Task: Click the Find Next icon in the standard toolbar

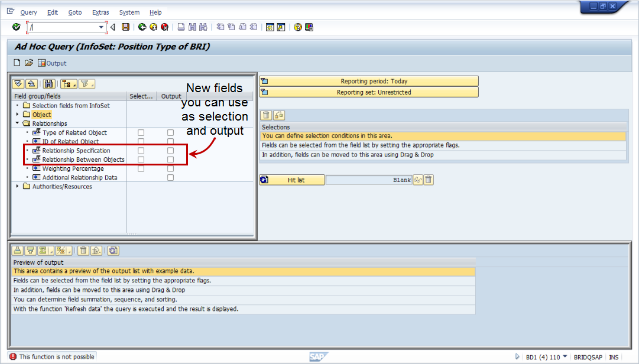Action: pos(203,27)
